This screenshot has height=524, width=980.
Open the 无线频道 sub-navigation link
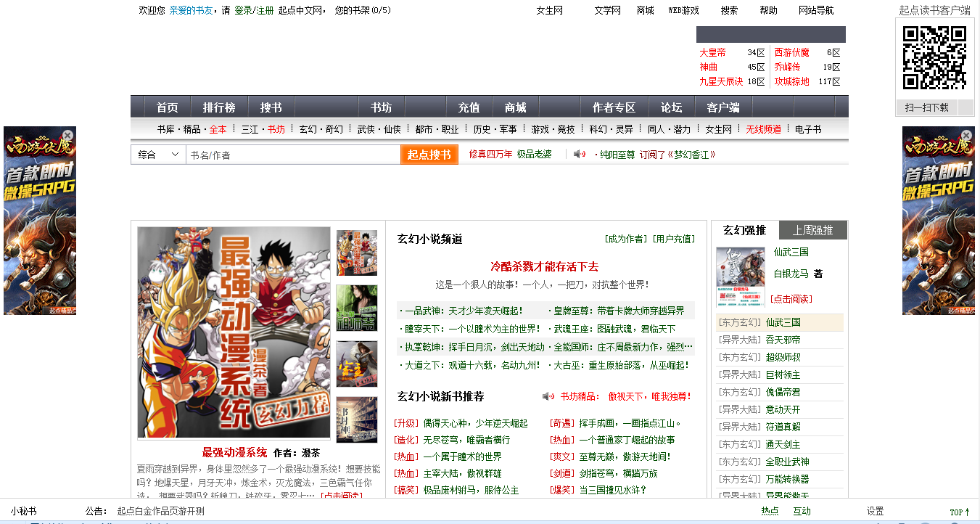pyautogui.click(x=764, y=129)
